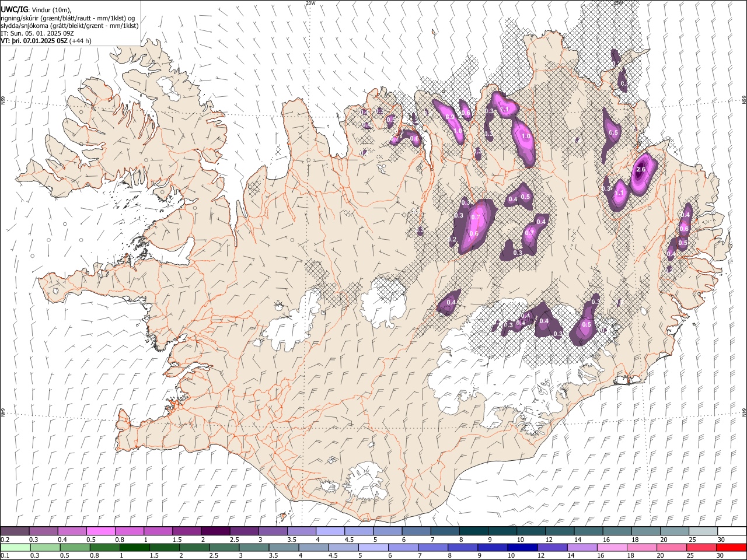Screen dimensions: 747x560
Task: Click the "64N" latitude label on left edge
Action: coord(3,412)
